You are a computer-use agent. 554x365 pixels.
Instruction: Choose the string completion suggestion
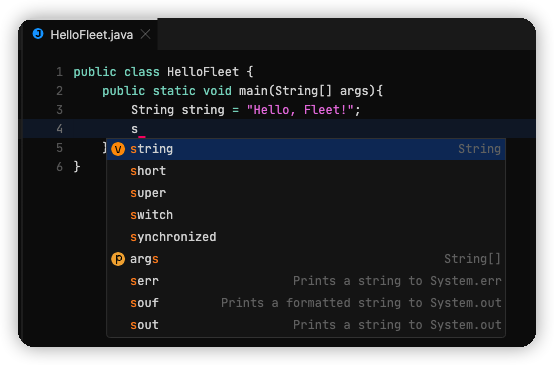(306, 149)
